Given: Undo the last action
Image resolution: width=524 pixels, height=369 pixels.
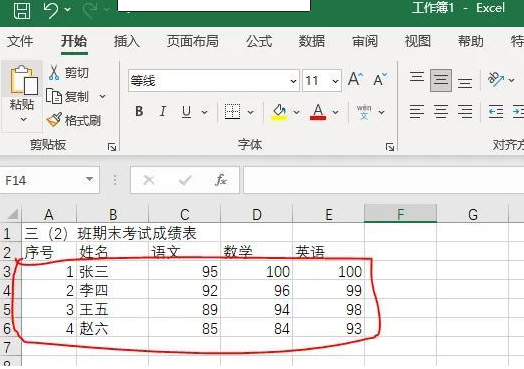Looking at the screenshot, I should 51,10.
